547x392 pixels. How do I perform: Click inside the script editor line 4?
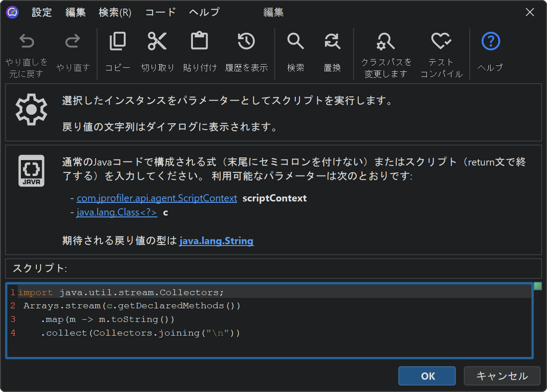(140, 333)
